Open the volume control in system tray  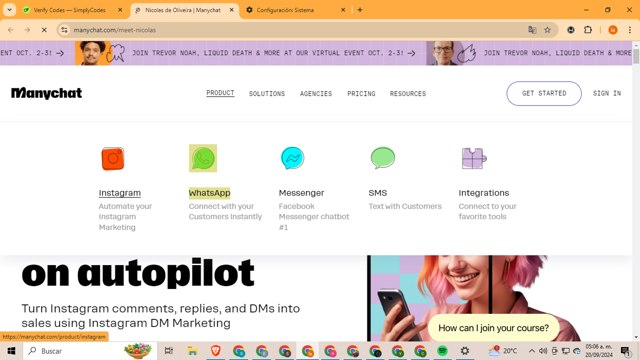point(543,351)
